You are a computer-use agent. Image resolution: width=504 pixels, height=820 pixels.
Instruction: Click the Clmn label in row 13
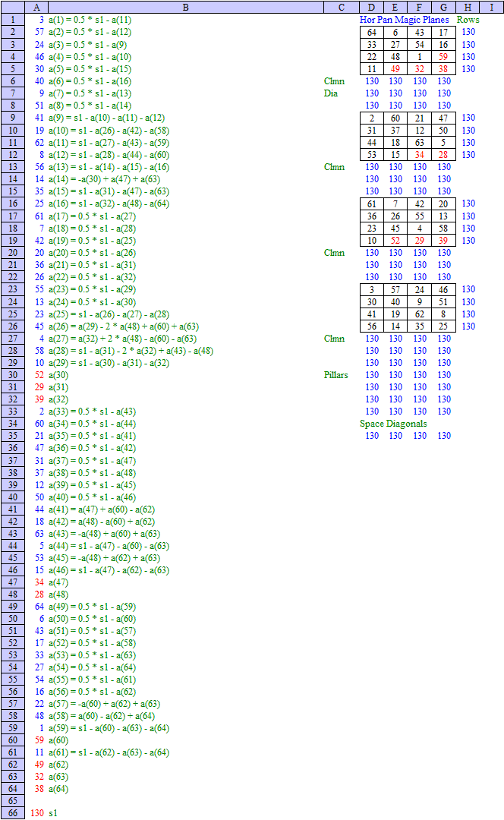coord(334,167)
